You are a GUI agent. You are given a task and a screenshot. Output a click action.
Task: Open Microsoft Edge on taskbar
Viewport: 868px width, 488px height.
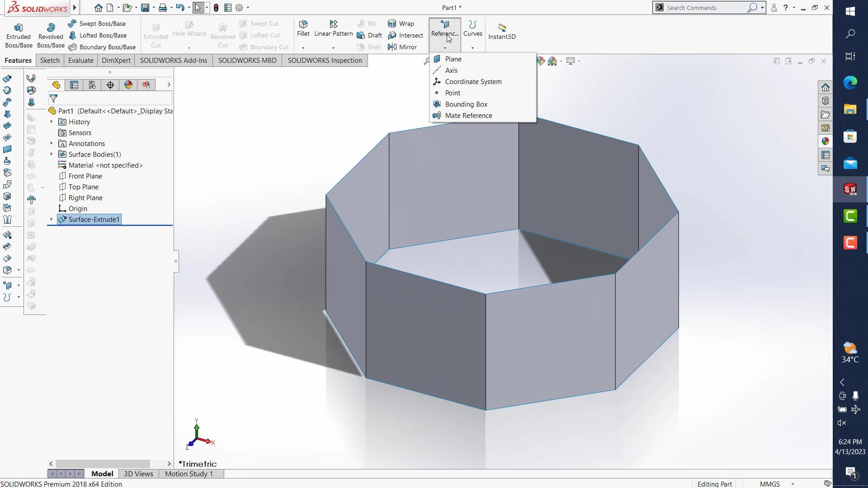(850, 83)
